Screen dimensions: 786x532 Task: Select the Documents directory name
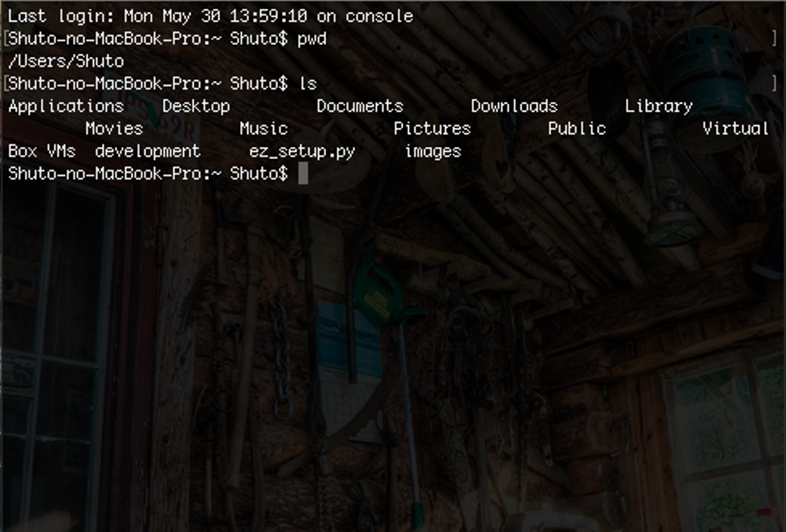click(x=360, y=106)
